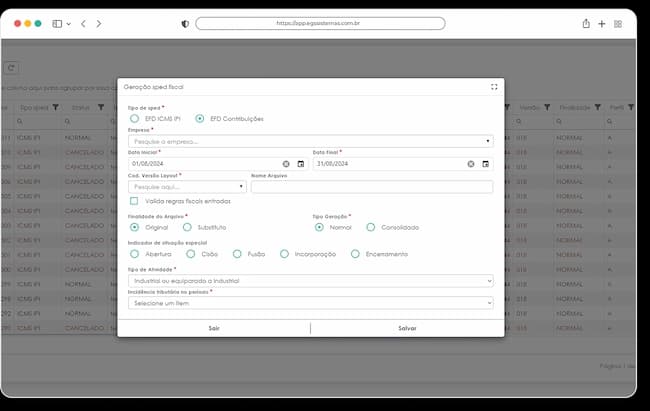
Task: Clear the Data Inicial date value
Action: pyautogui.click(x=286, y=164)
